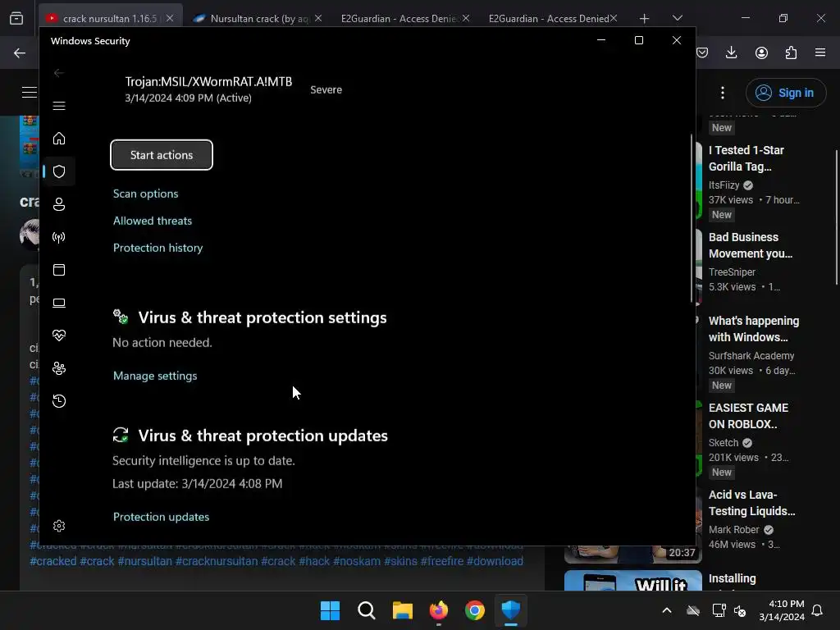The width and height of the screenshot is (840, 630).
Task: Click the Windows Security content scrollbar
Action: coord(692,217)
